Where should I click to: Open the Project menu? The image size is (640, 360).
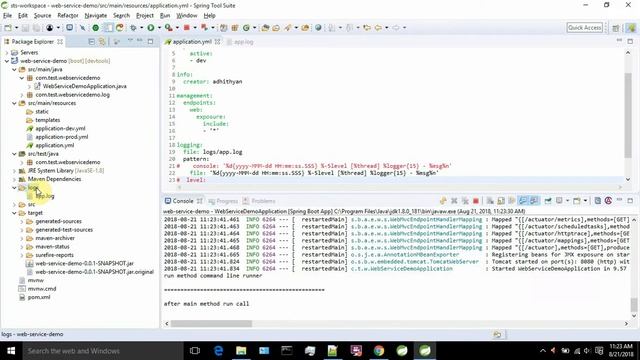[145, 16]
